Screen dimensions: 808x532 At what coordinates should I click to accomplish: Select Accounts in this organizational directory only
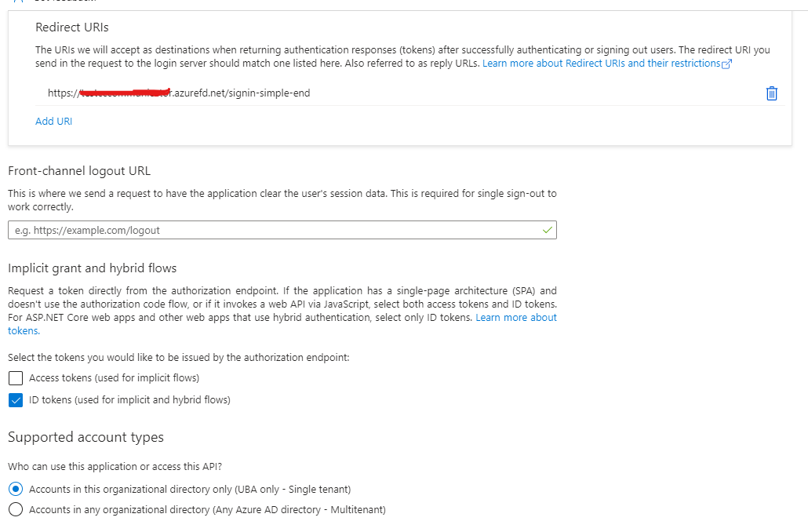pos(15,488)
